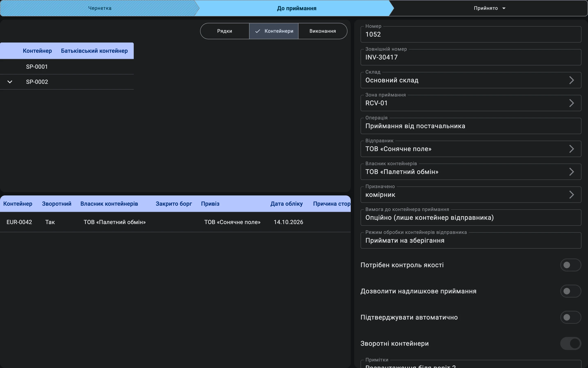Click the date cell 14.10.2026

pyautogui.click(x=288, y=222)
